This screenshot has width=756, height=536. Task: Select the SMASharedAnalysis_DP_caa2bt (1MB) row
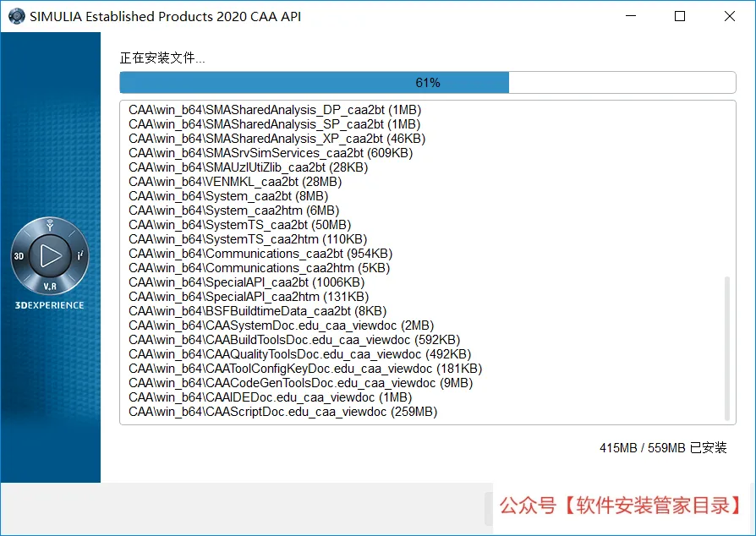click(x=275, y=110)
